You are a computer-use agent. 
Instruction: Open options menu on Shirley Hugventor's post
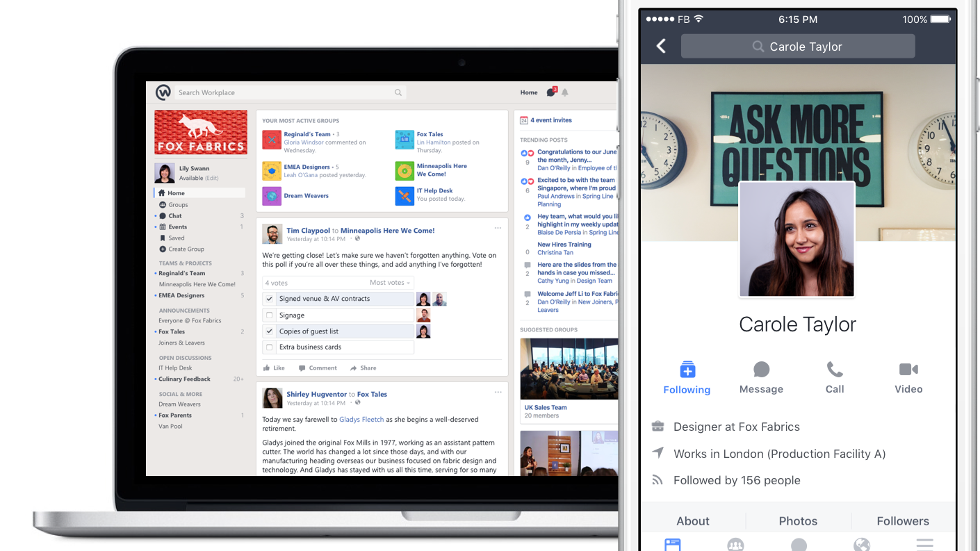click(x=498, y=393)
